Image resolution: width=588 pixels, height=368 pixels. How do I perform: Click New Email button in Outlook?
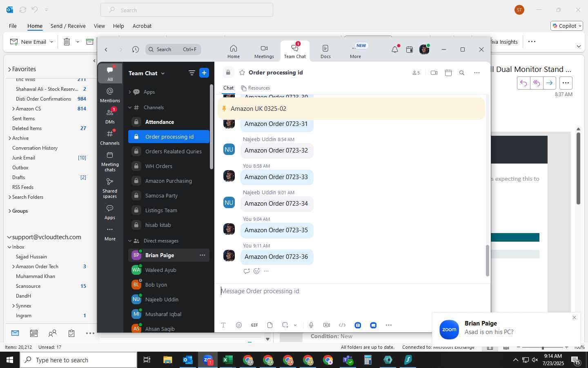(28, 42)
